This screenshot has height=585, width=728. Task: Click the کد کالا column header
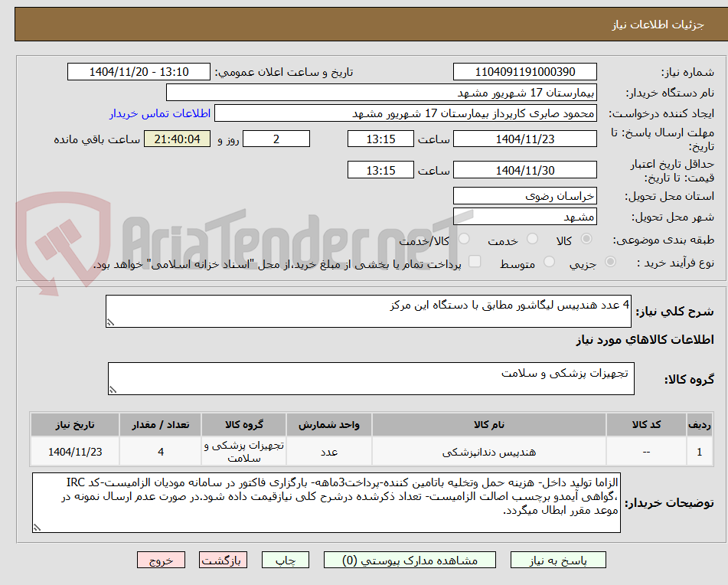click(x=646, y=425)
